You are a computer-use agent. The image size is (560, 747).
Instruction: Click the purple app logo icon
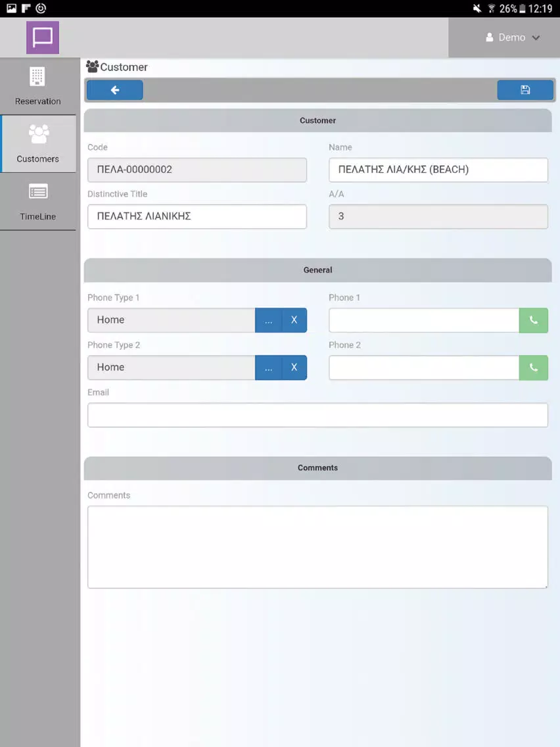click(42, 37)
